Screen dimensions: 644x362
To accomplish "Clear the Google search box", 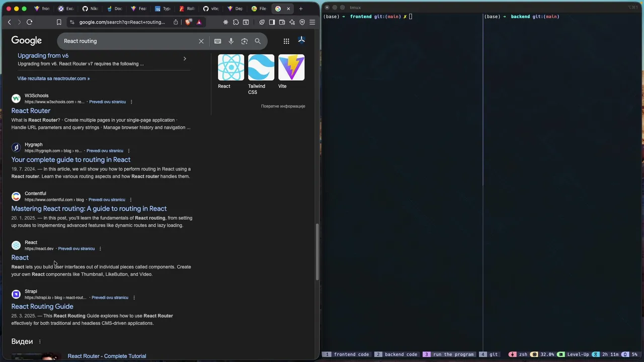I will [x=201, y=41].
